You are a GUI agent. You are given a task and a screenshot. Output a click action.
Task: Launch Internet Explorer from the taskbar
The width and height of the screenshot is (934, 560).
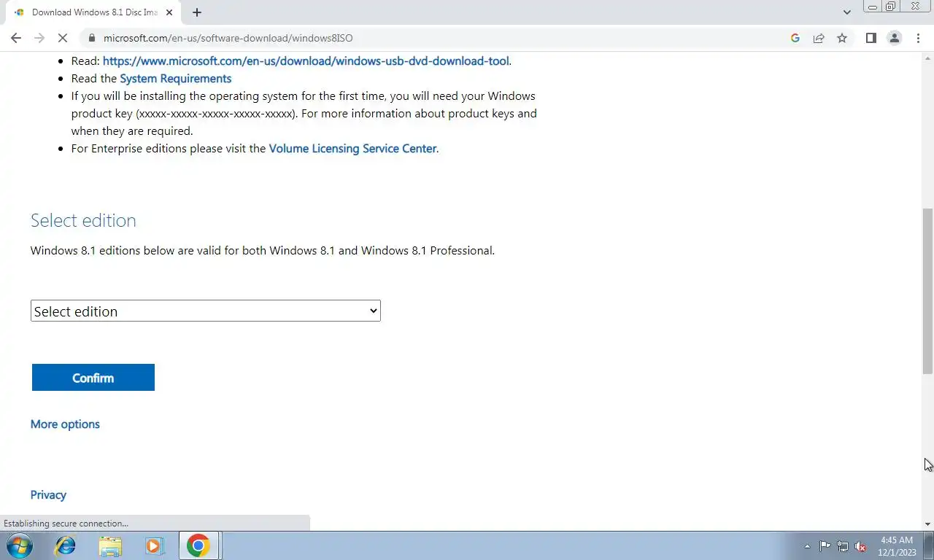(x=66, y=545)
